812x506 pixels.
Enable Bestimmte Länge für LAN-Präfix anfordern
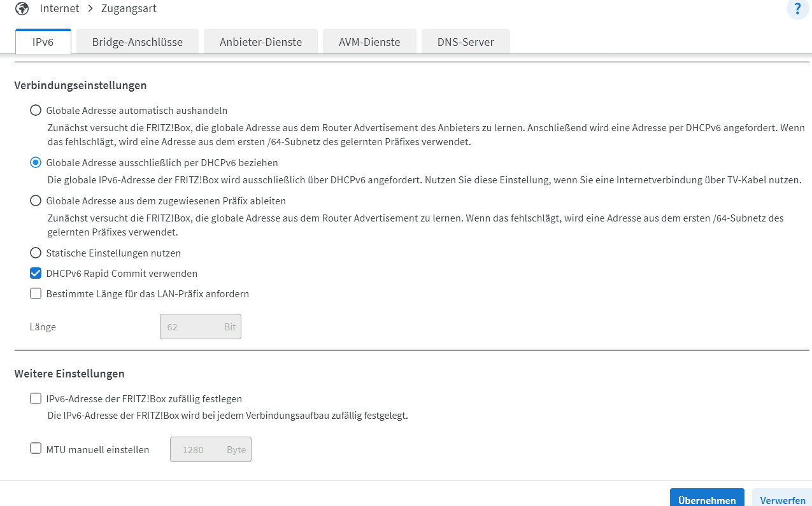point(36,293)
